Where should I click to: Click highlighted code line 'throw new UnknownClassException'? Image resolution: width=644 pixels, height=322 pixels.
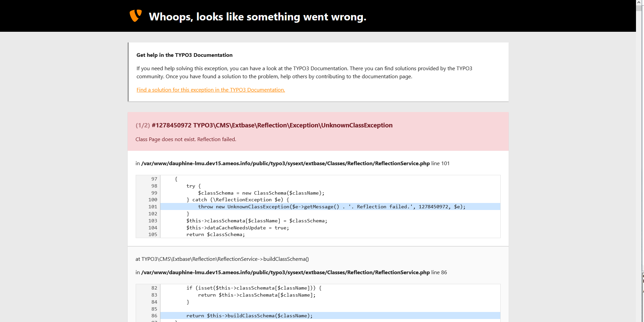[330, 207]
